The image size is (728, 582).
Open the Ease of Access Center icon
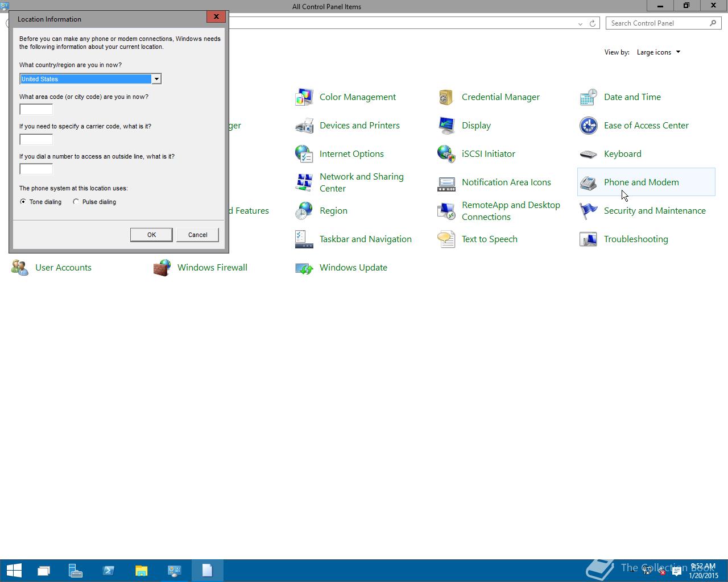click(589, 126)
